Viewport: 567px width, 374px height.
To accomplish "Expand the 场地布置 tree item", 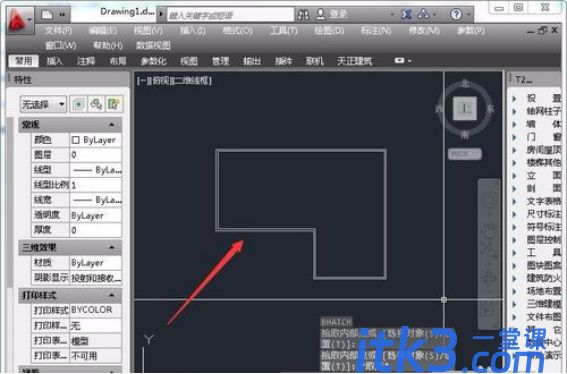I will (515, 291).
